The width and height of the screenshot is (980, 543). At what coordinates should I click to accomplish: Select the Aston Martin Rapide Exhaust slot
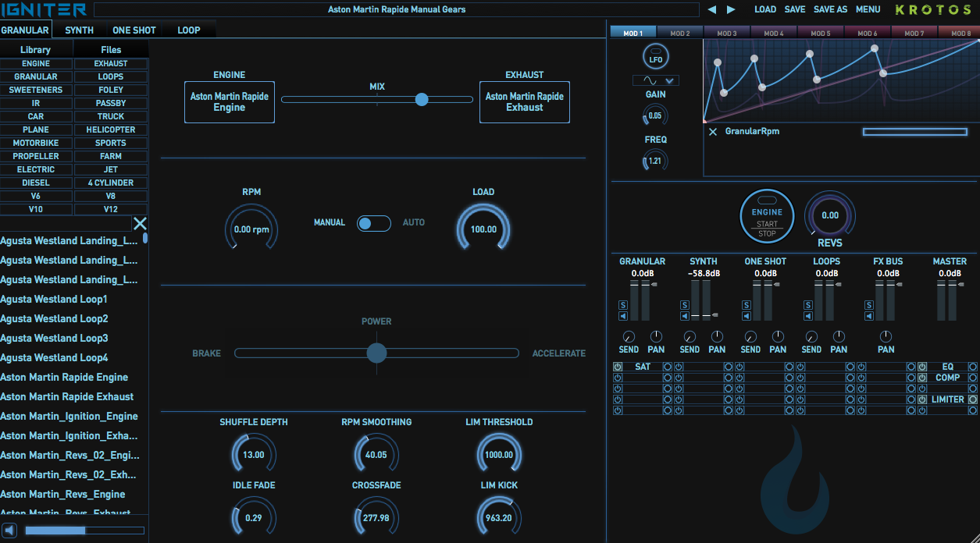[525, 102]
